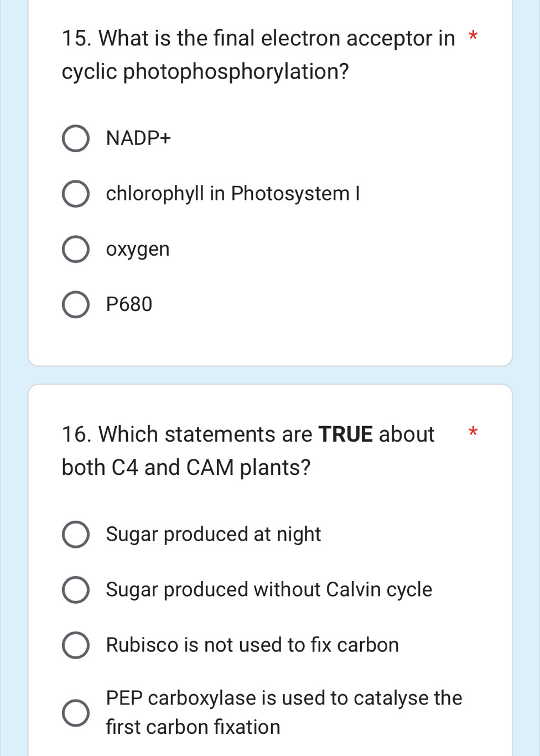The image size is (540, 756).
Task: Click the NADP+ answer label text
Action: (x=139, y=138)
